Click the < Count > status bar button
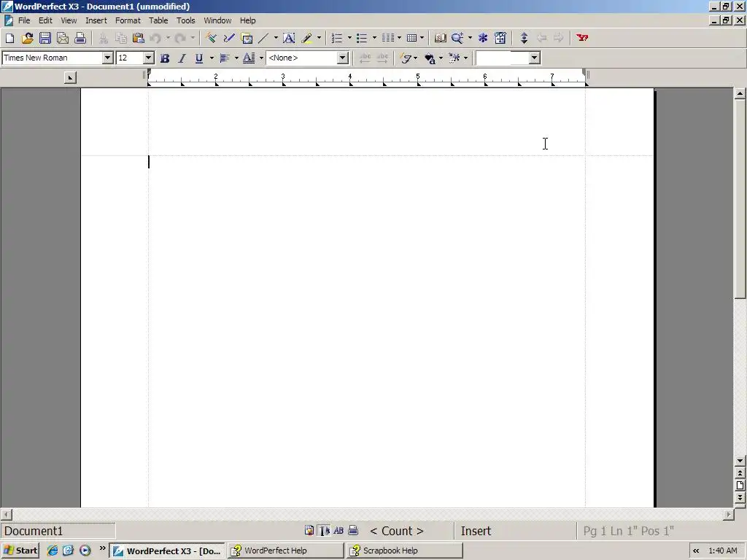The width and height of the screenshot is (747, 560). [x=396, y=531]
